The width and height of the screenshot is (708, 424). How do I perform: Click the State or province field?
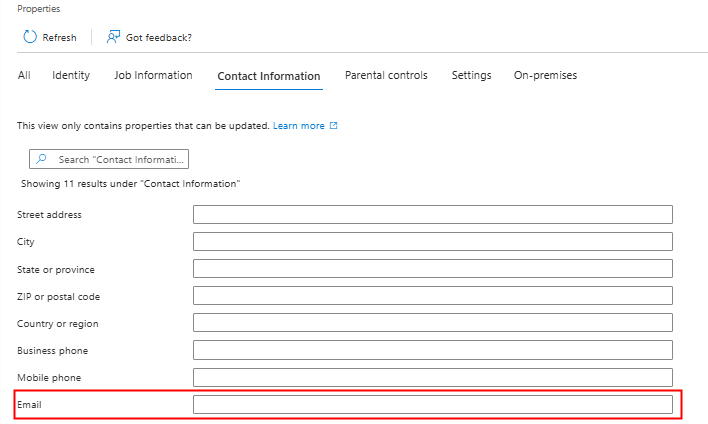click(x=432, y=269)
